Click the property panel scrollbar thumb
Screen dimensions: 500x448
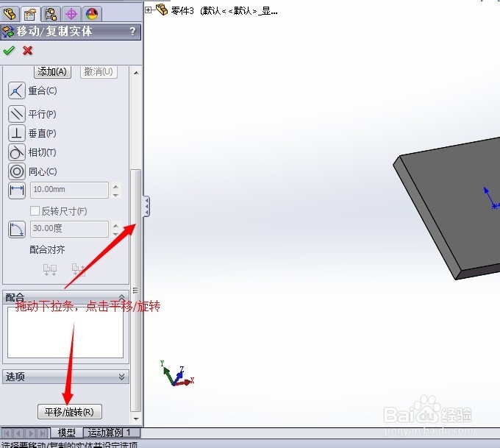(136, 291)
